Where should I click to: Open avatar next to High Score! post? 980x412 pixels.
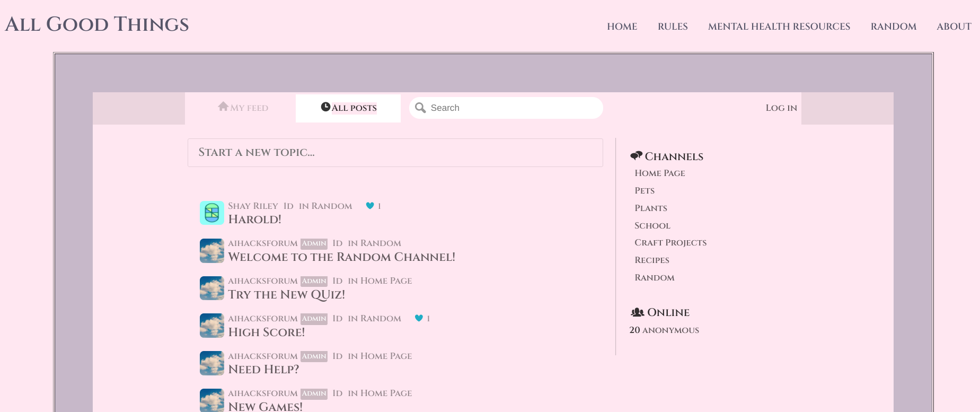tap(212, 326)
